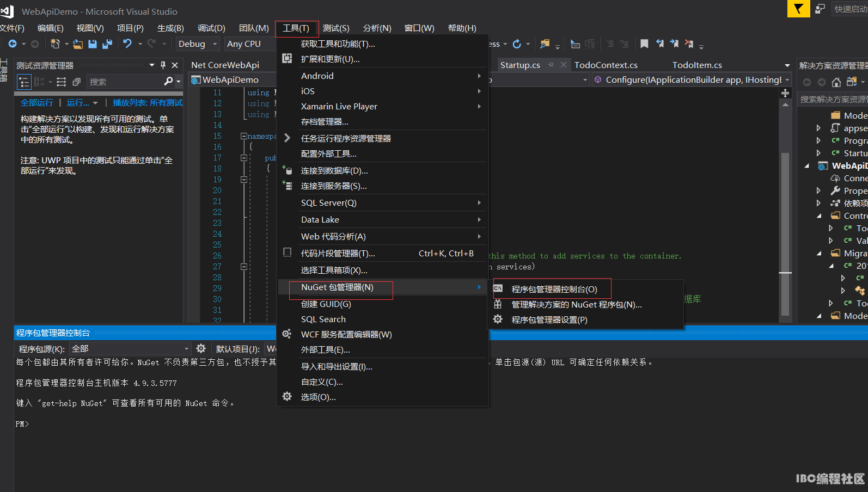The width and height of the screenshot is (868, 492).
Task: Open the 调试(D) menu
Action: pos(211,28)
